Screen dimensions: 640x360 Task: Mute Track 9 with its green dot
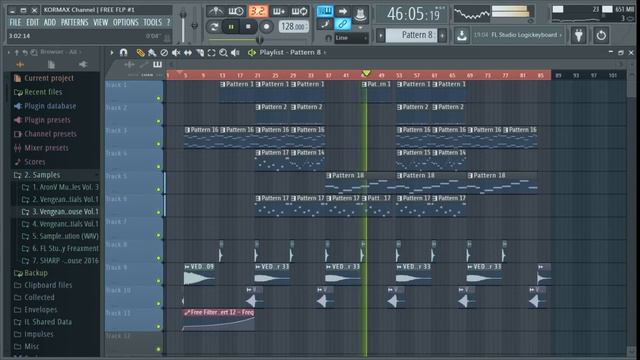pyautogui.click(x=158, y=281)
